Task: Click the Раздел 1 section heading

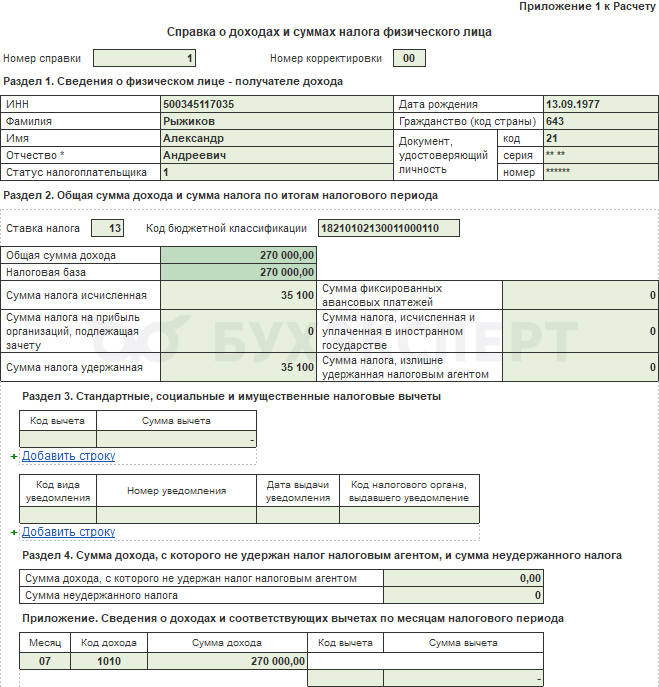Action: click(173, 81)
